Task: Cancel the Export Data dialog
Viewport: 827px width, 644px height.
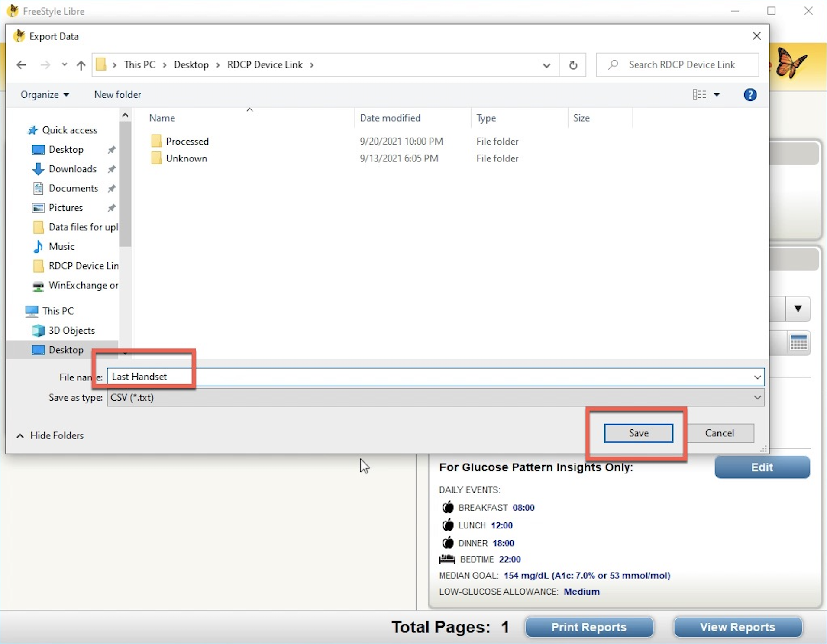Action: point(719,433)
